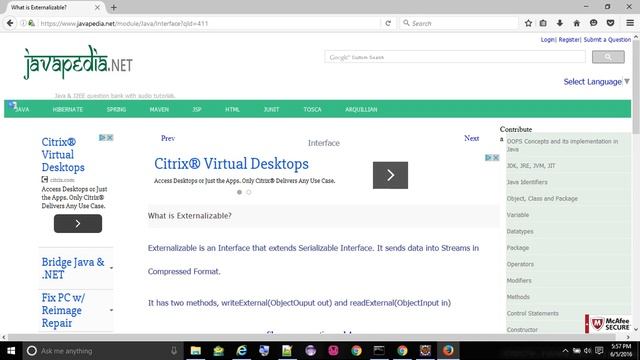The image size is (640, 360).
Task: Open the Select Language dropdown
Action: coord(596,82)
